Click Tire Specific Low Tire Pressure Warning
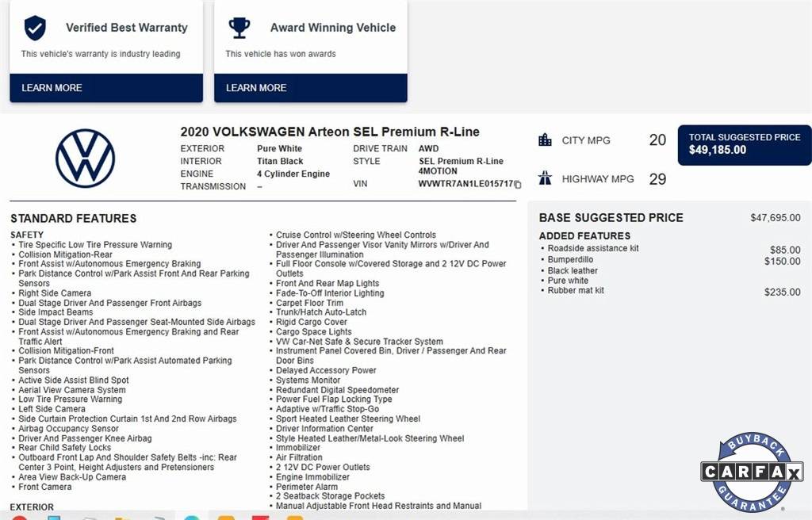This screenshot has width=812, height=520. click(95, 244)
